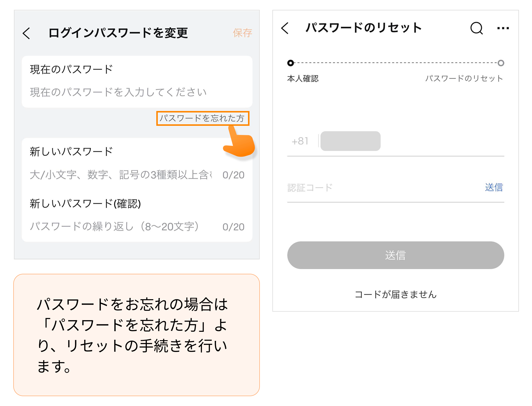Click the パスワードのリセット step label
This screenshot has height=406, width=532.
click(x=464, y=79)
